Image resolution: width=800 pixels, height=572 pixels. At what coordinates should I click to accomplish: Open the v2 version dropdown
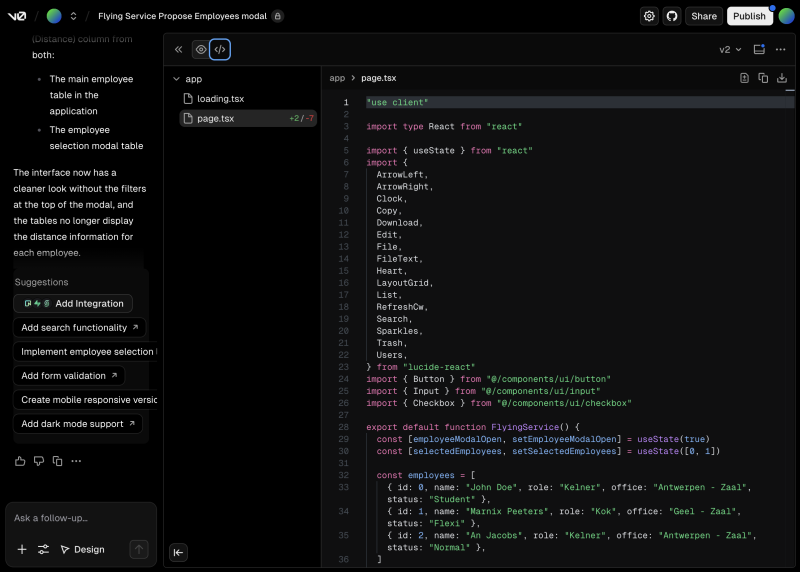[730, 49]
